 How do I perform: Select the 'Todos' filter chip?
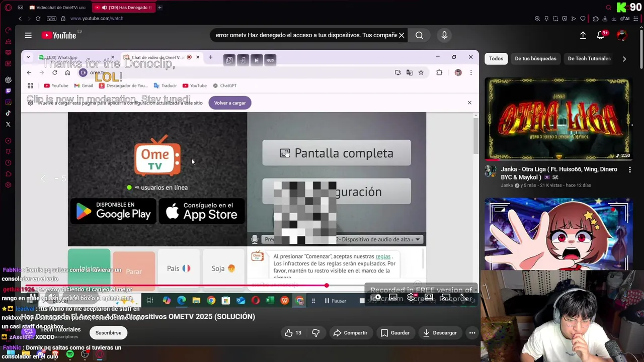coord(496,58)
